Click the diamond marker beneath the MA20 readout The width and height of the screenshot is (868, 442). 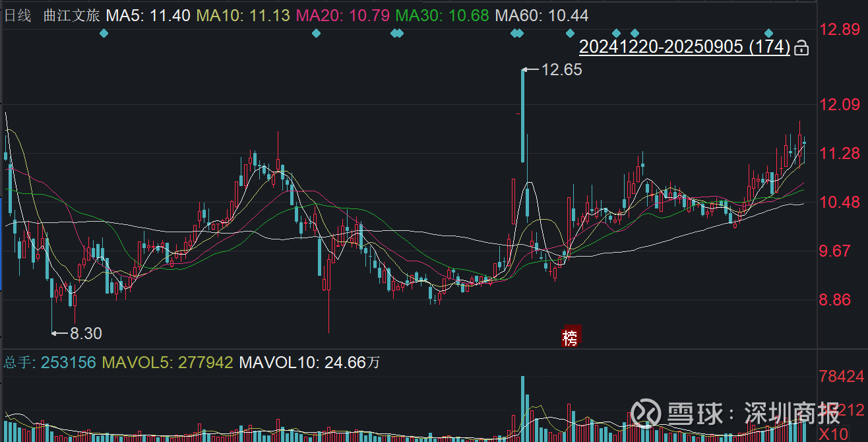(316, 34)
